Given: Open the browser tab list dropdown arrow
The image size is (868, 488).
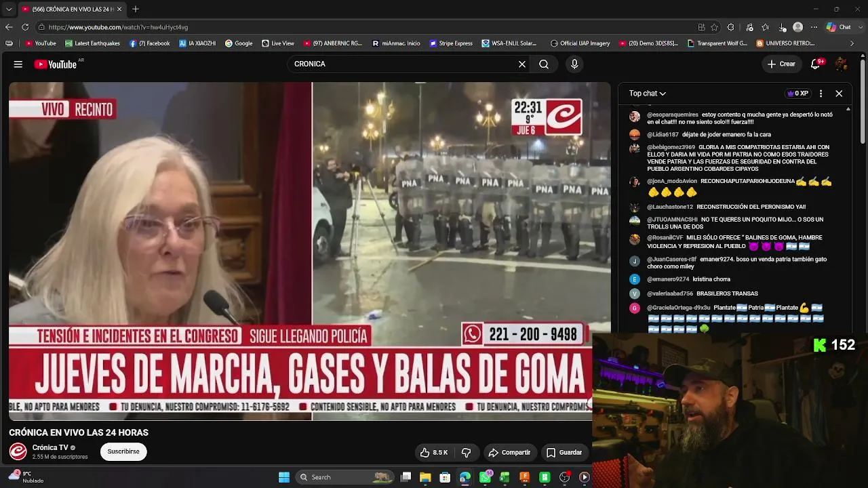Looking at the screenshot, I should (x=9, y=9).
